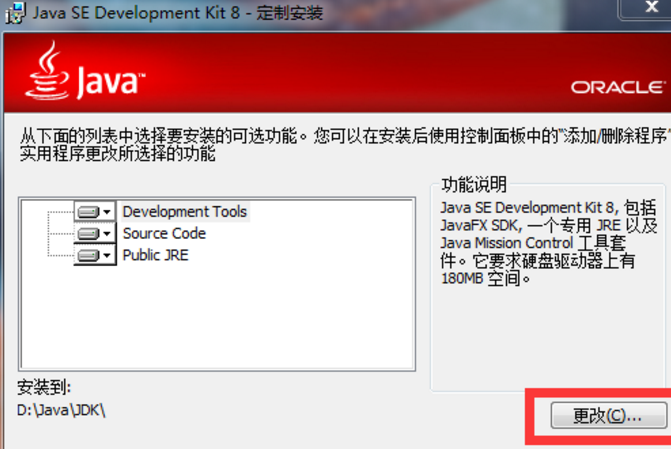The width and height of the screenshot is (671, 449).
Task: Click the installer icon in the title bar
Action: click(x=15, y=13)
